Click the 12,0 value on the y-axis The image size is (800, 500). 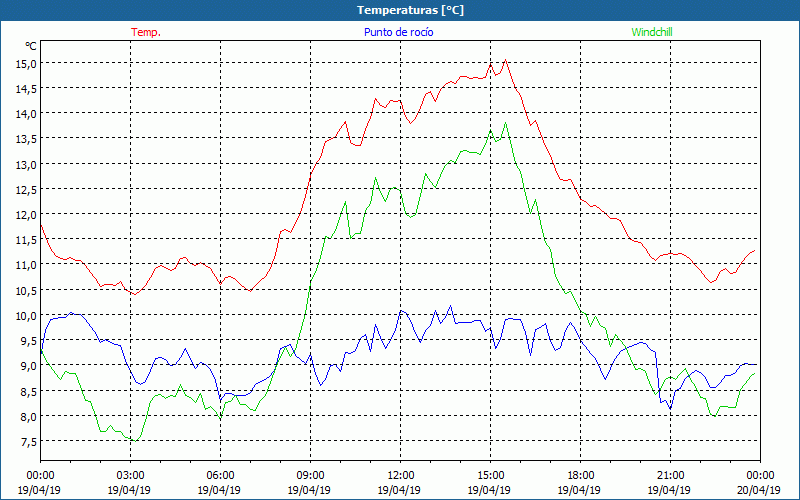click(x=27, y=215)
